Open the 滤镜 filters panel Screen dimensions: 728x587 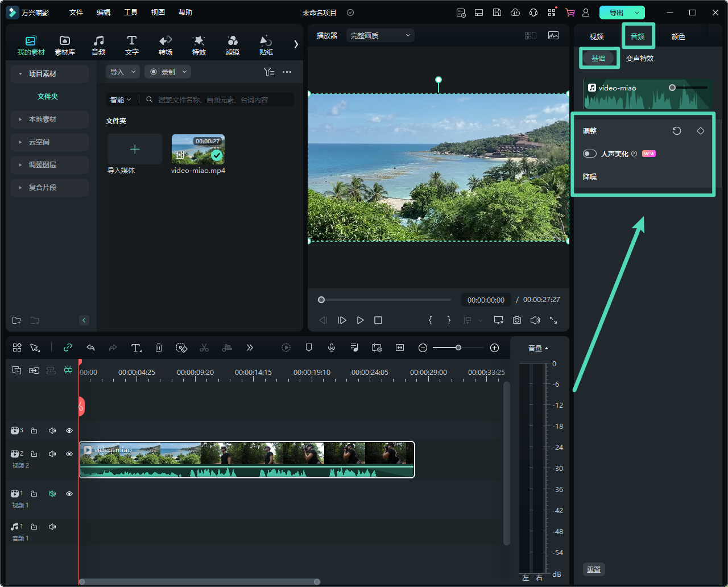click(232, 45)
